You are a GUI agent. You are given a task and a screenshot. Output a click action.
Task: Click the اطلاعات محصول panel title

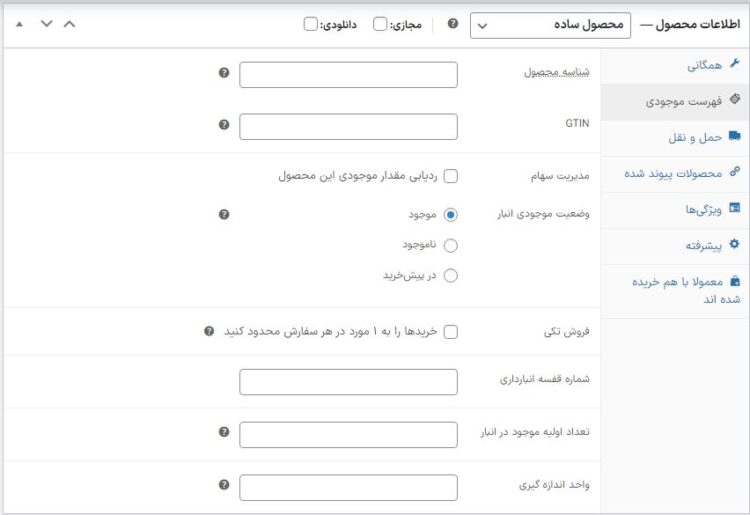point(697,24)
